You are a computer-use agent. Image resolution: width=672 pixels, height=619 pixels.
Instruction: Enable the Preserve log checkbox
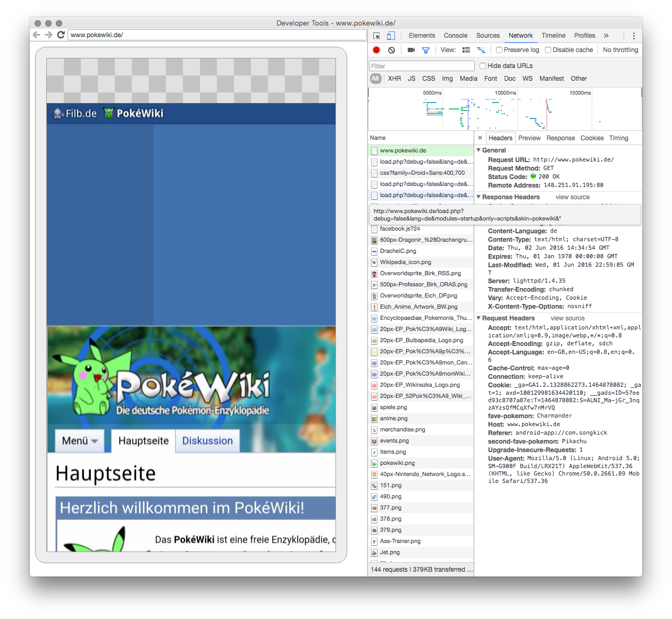[499, 50]
